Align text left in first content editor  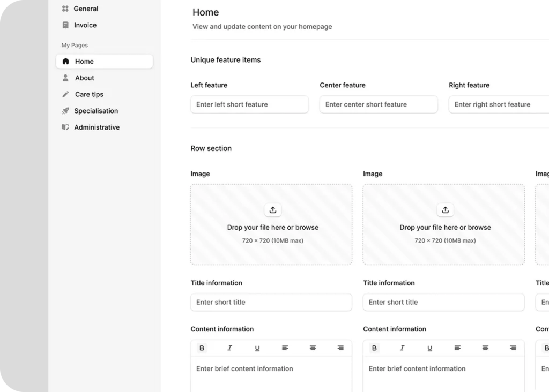click(x=285, y=348)
